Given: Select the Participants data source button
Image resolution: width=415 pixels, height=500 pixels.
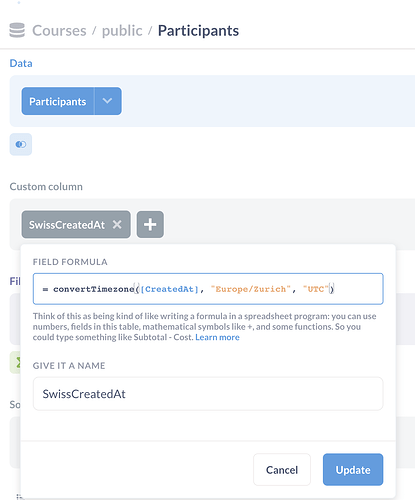Looking at the screenshot, I should tap(58, 101).
